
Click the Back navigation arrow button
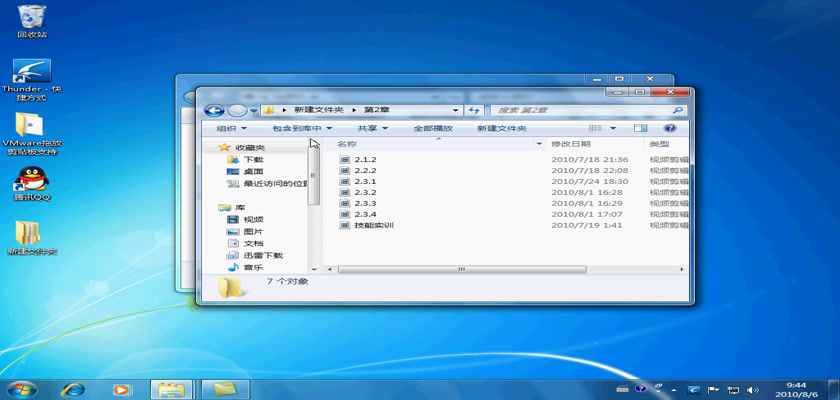pyautogui.click(x=213, y=109)
